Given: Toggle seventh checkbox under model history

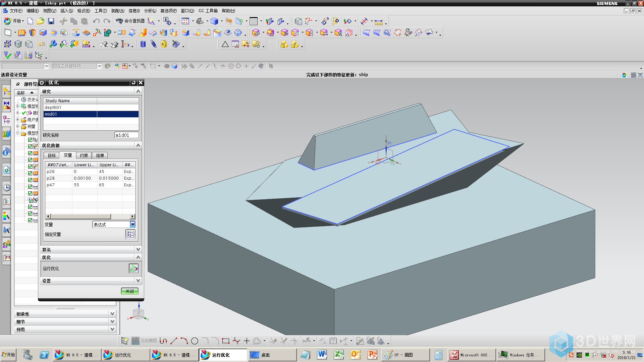Looking at the screenshot, I should pyautogui.click(x=30, y=180).
